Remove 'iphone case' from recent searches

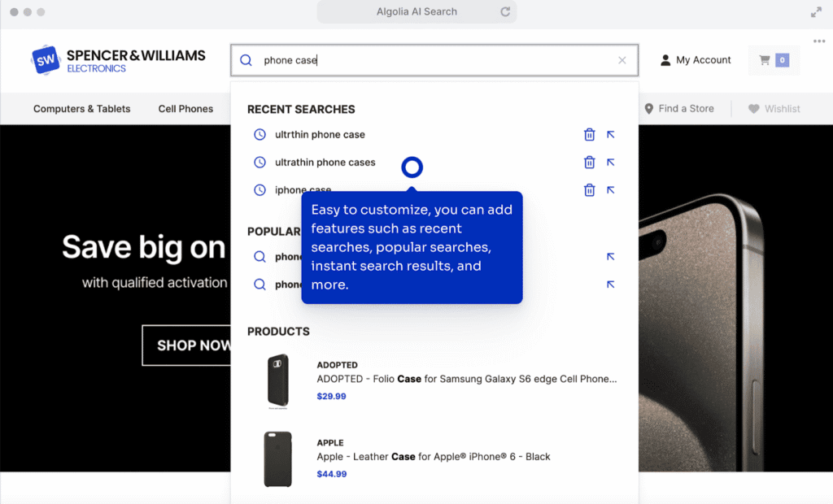tap(590, 190)
